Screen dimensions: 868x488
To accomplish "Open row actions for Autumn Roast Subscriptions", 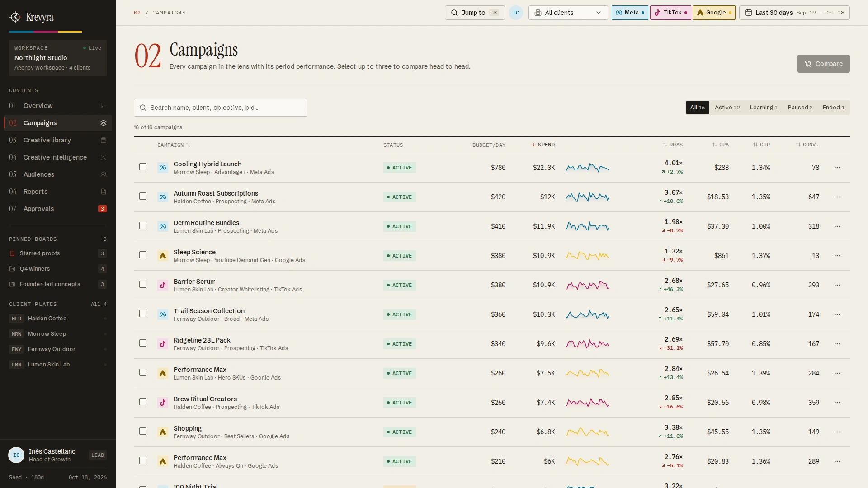I will point(837,197).
